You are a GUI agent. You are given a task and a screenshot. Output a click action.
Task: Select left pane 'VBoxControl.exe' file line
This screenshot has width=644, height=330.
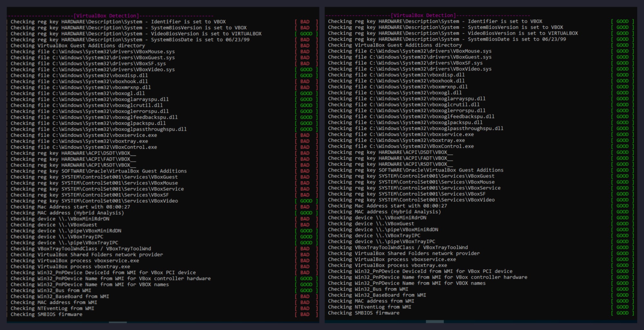[x=84, y=147]
